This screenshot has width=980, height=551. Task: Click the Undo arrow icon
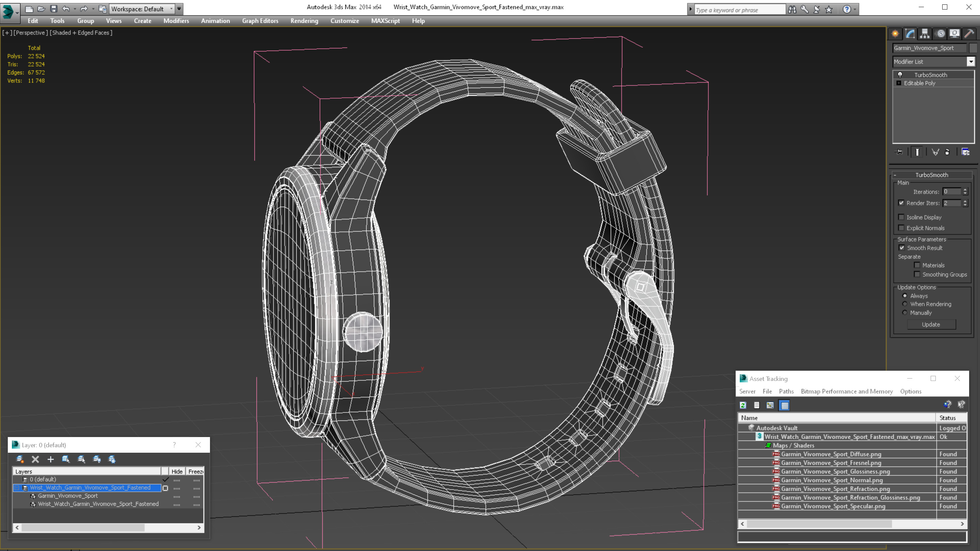point(66,9)
